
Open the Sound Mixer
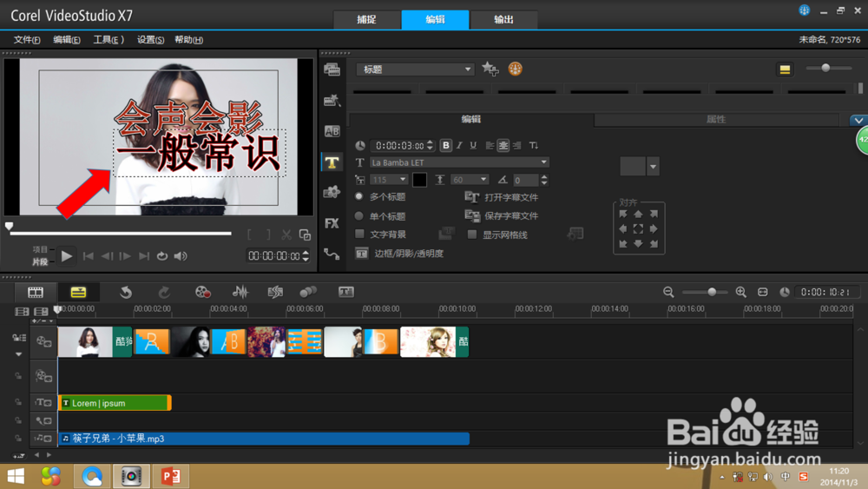(x=240, y=292)
